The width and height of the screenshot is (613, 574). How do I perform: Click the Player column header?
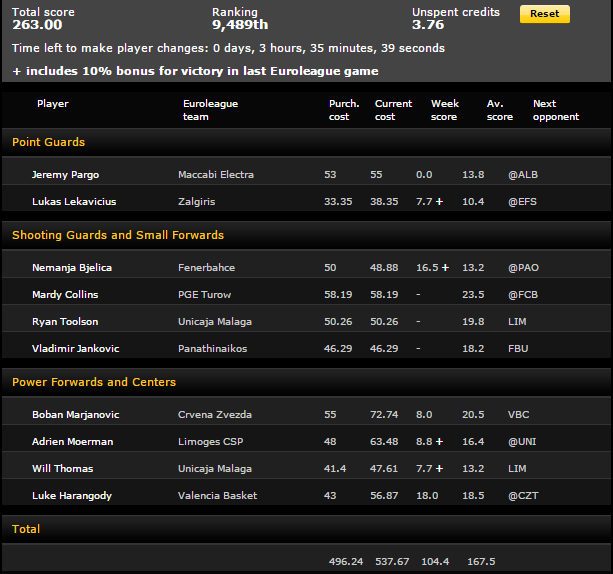[x=52, y=104]
